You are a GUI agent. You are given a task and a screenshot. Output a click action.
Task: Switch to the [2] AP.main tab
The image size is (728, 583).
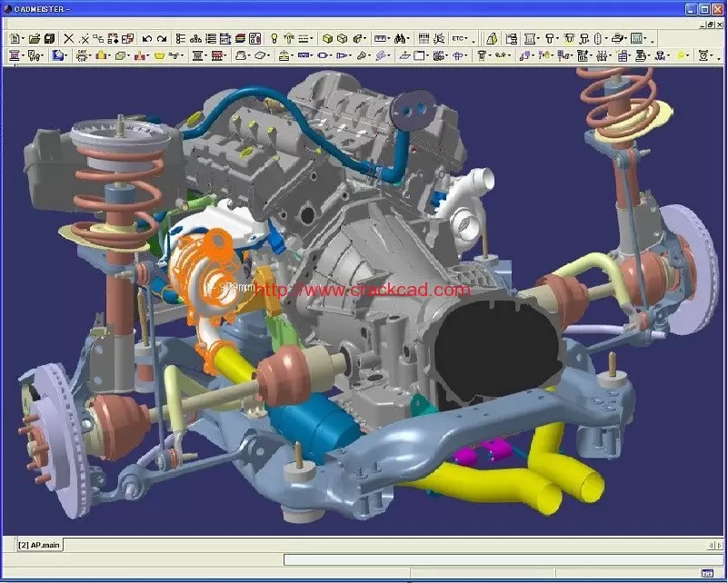tap(39, 544)
